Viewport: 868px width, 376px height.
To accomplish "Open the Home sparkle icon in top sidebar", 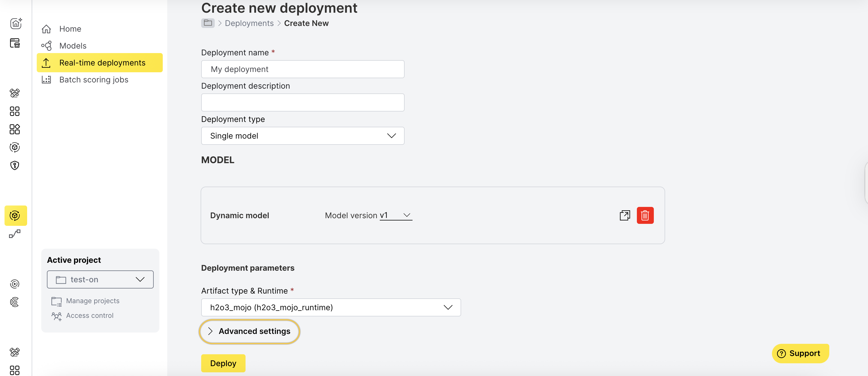I will coord(16,23).
